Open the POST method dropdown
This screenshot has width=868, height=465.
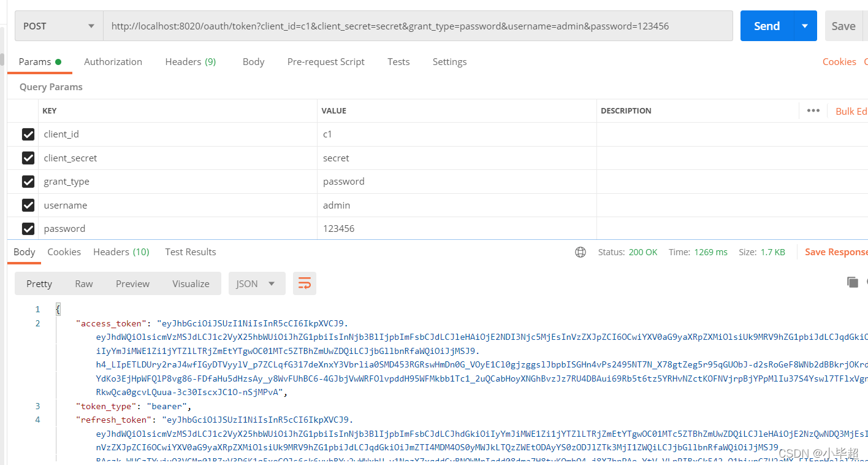[59, 26]
